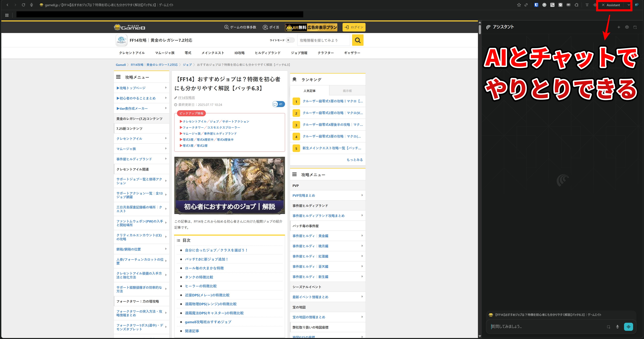Start a new assistant chat with plus icon
The image size is (644, 339).
(x=619, y=27)
